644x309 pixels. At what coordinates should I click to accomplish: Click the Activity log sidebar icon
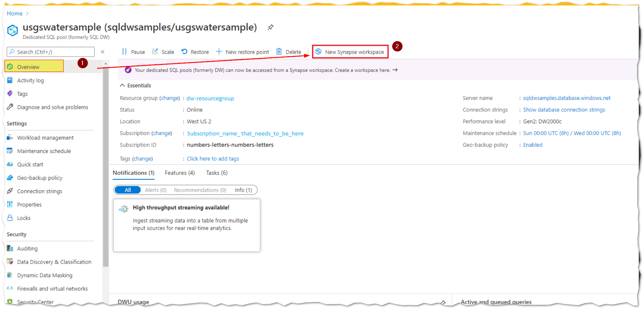tap(10, 80)
